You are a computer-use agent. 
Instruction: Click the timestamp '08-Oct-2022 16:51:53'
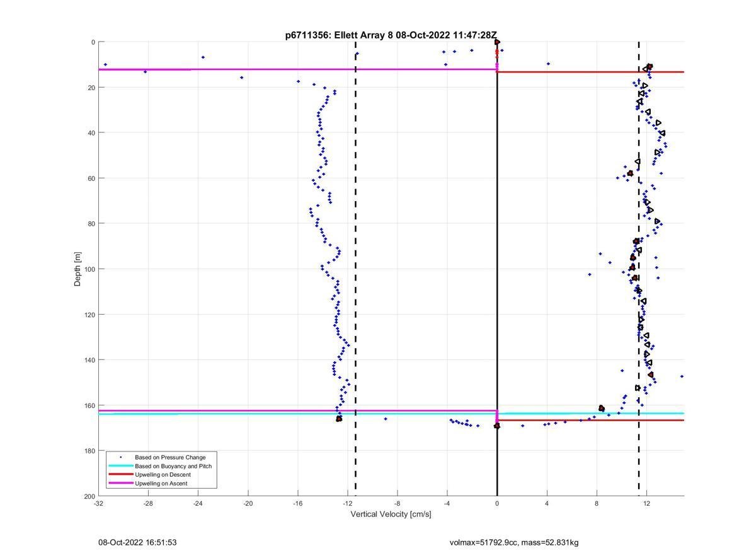(x=137, y=542)
